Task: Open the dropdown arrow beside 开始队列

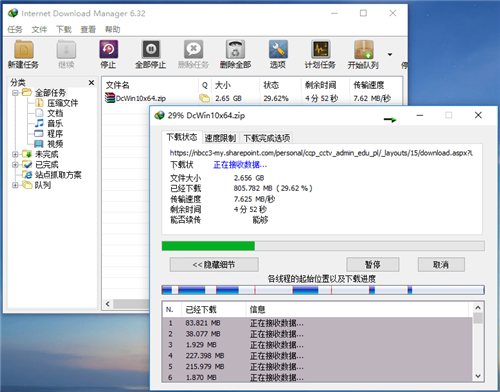Action: (x=389, y=54)
